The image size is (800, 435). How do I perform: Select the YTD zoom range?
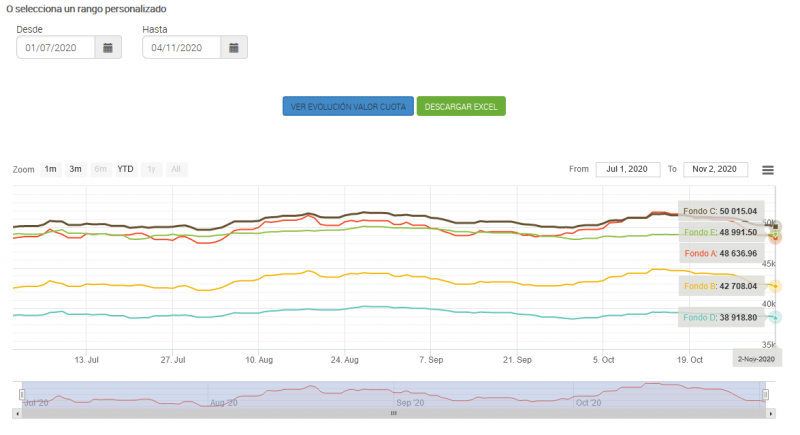125,169
